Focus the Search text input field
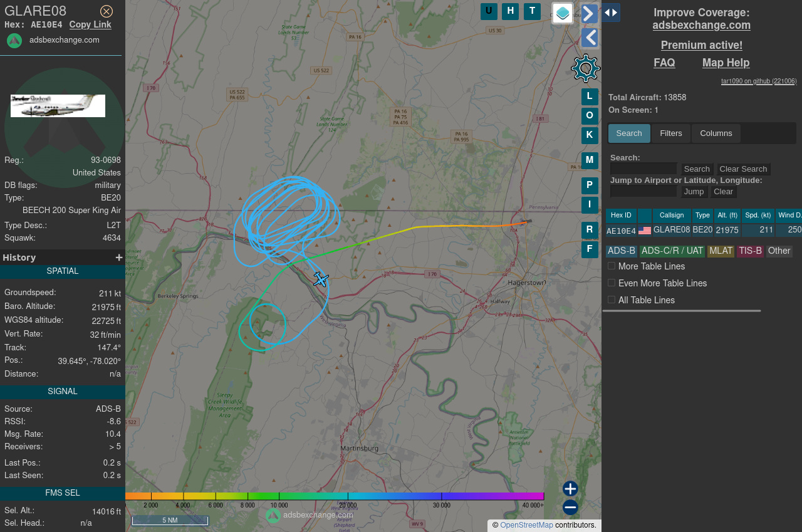The width and height of the screenshot is (802, 532). click(x=643, y=169)
